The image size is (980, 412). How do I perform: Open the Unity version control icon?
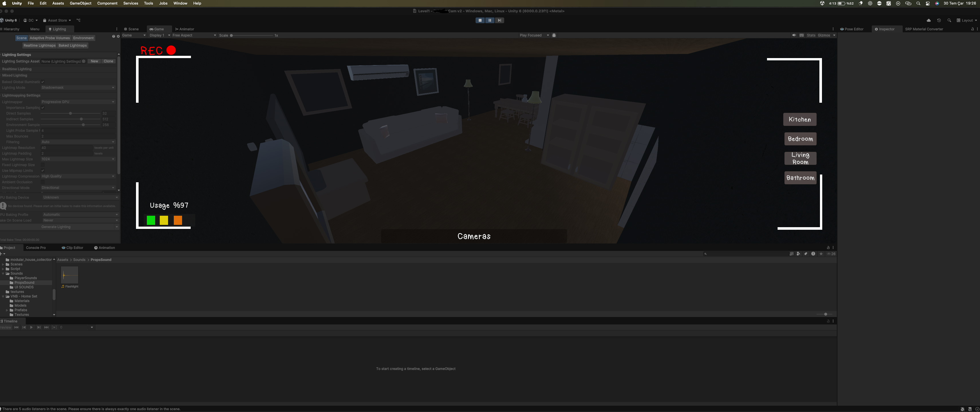pos(78,21)
